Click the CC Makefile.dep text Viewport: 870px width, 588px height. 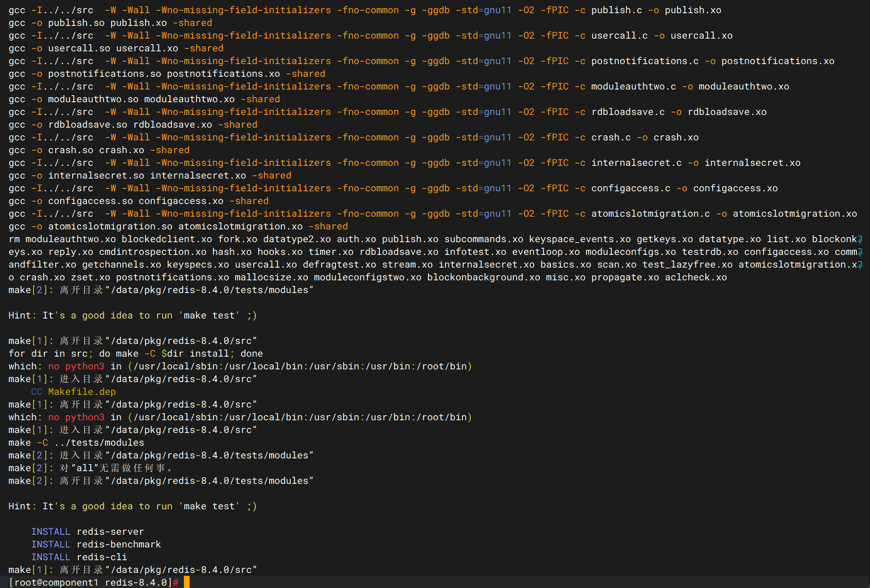tap(73, 392)
